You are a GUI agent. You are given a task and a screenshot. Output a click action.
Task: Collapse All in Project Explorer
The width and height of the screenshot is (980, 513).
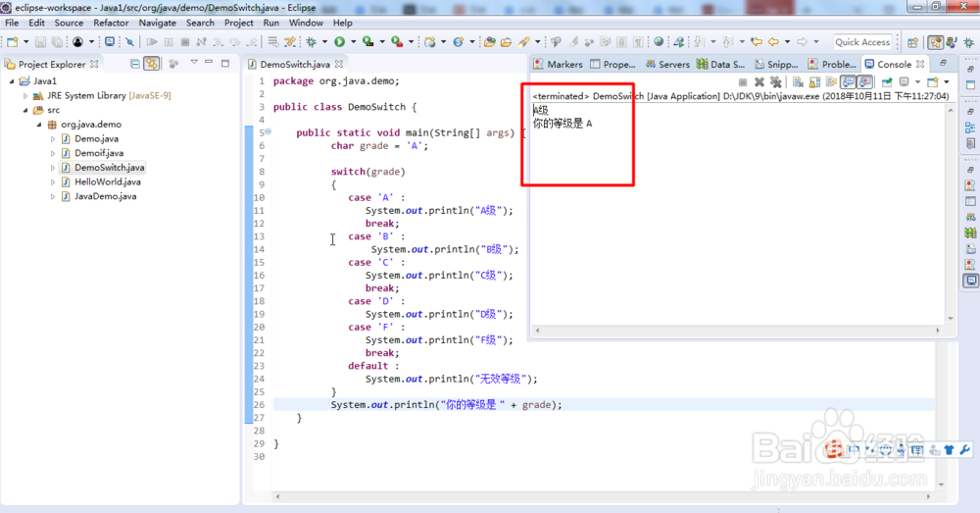coord(134,64)
